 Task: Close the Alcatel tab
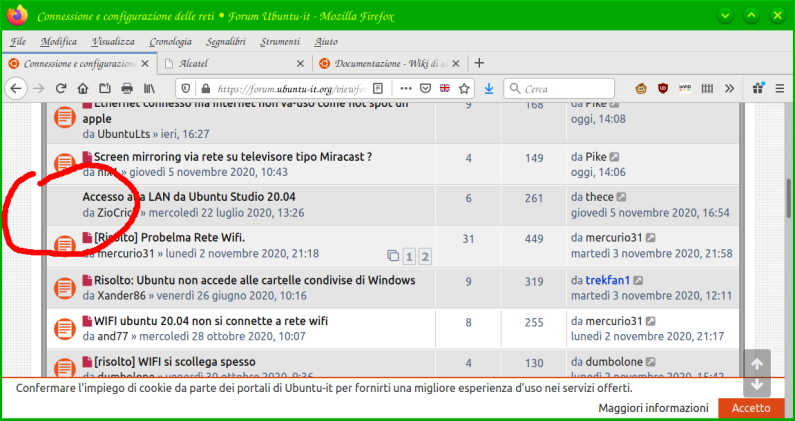[x=300, y=64]
